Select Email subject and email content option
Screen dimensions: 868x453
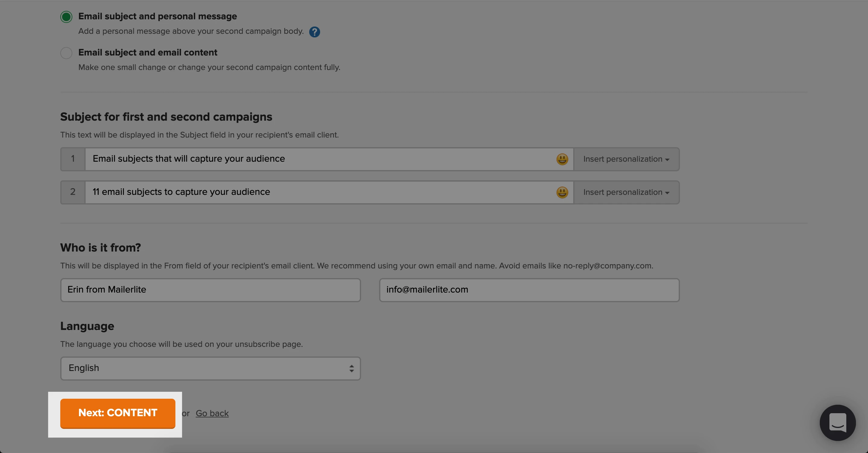[66, 53]
